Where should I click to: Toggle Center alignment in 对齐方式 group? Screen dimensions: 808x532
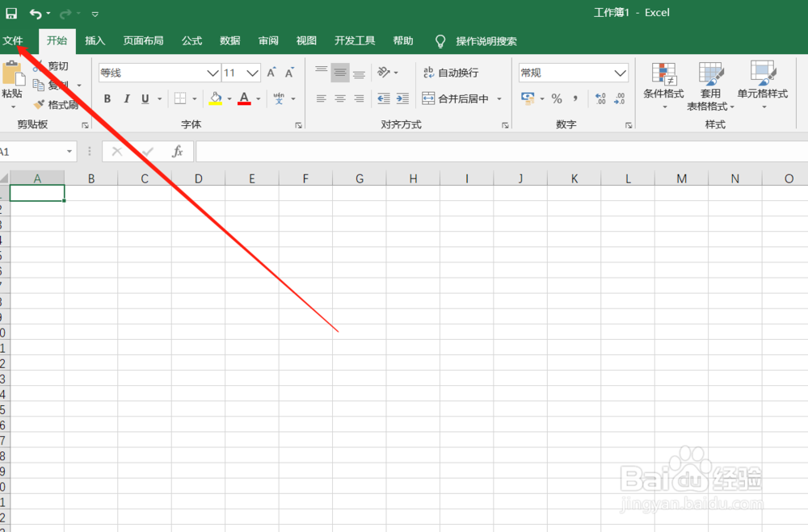pos(339,98)
